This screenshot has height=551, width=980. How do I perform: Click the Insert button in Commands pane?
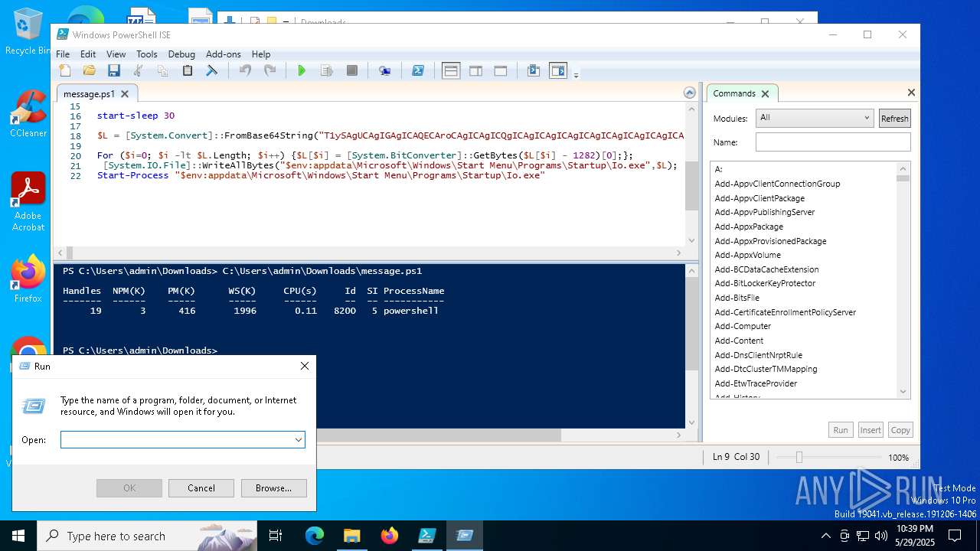(x=871, y=430)
